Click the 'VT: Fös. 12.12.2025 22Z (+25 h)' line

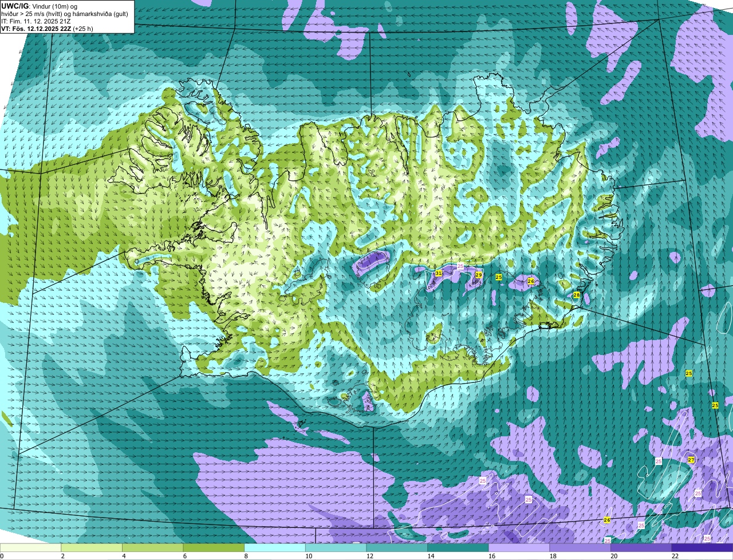tap(47, 28)
